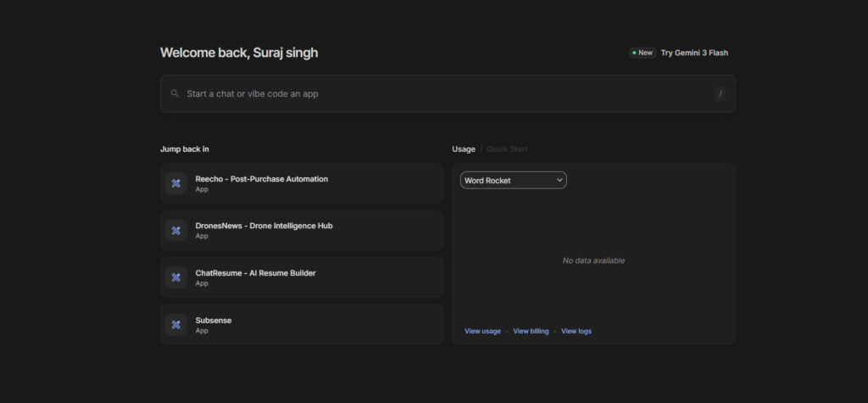Click the app icon beside ChatResume - AI Resume Builder
868x403 pixels.
click(x=176, y=277)
